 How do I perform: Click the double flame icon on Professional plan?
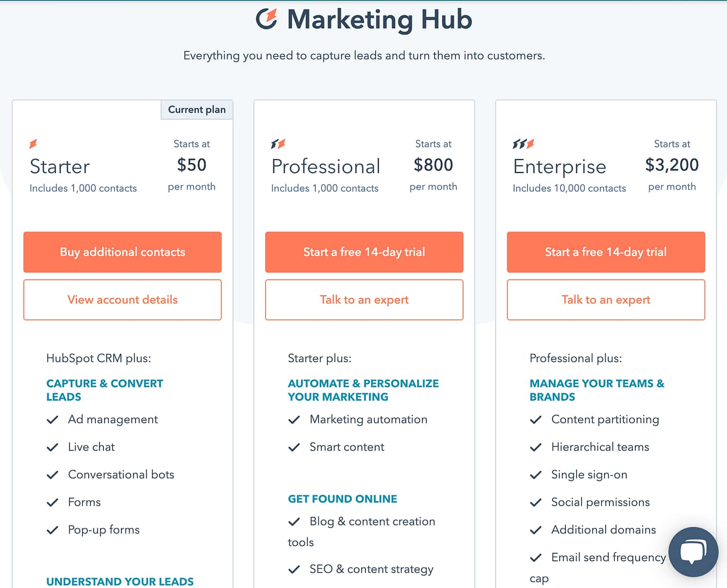click(x=278, y=144)
